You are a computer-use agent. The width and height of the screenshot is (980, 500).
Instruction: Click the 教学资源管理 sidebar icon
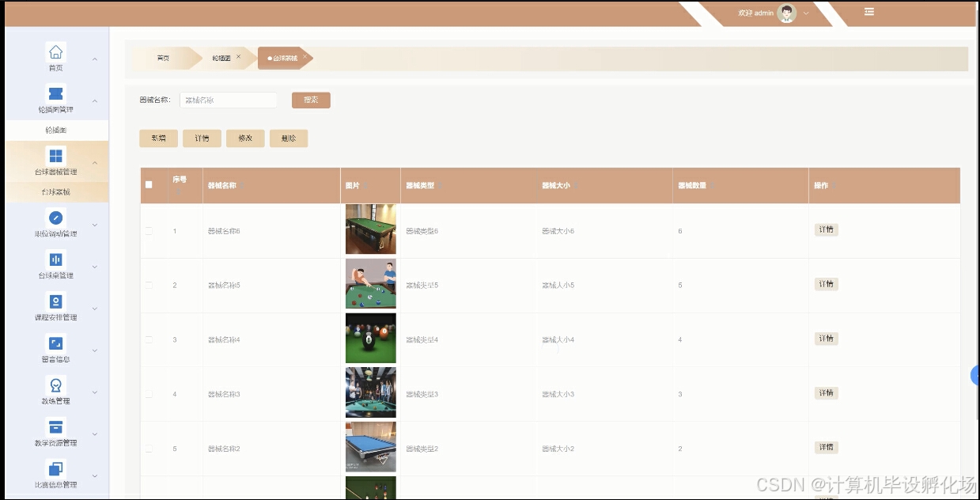(55, 427)
